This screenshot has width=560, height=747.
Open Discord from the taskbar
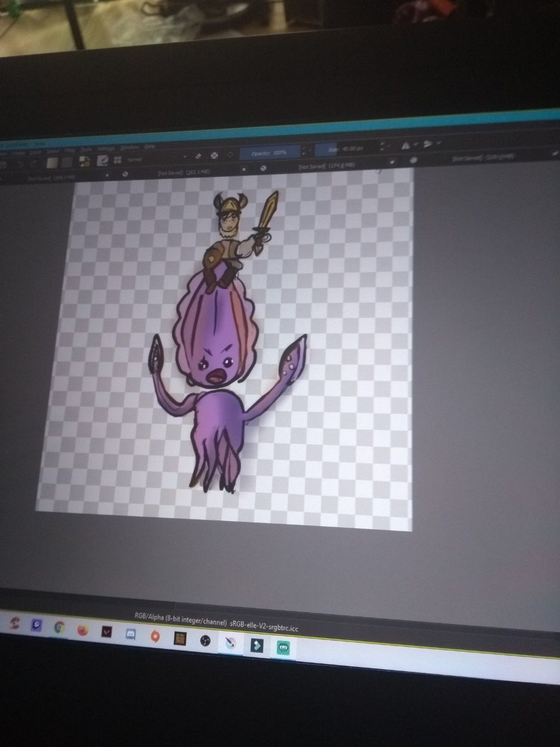pos(130,633)
